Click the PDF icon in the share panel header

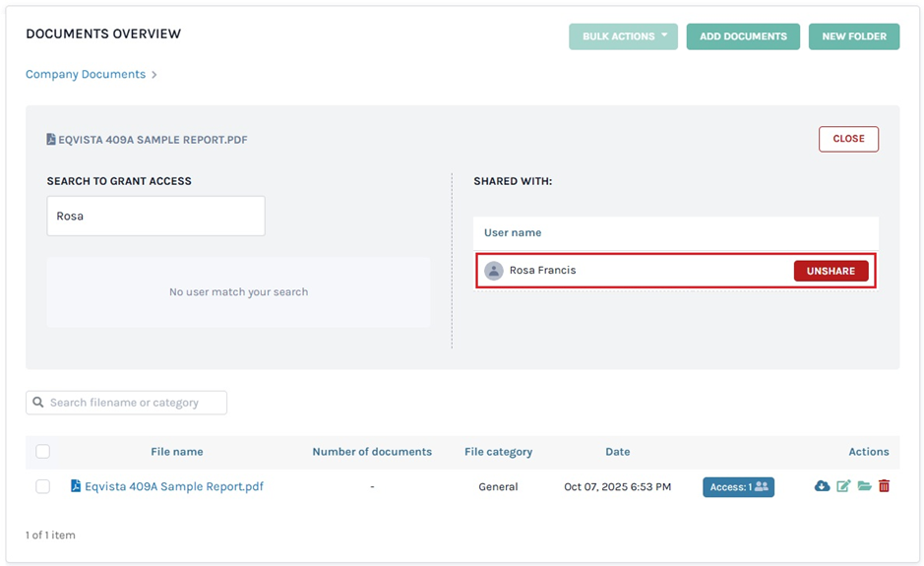tap(51, 140)
